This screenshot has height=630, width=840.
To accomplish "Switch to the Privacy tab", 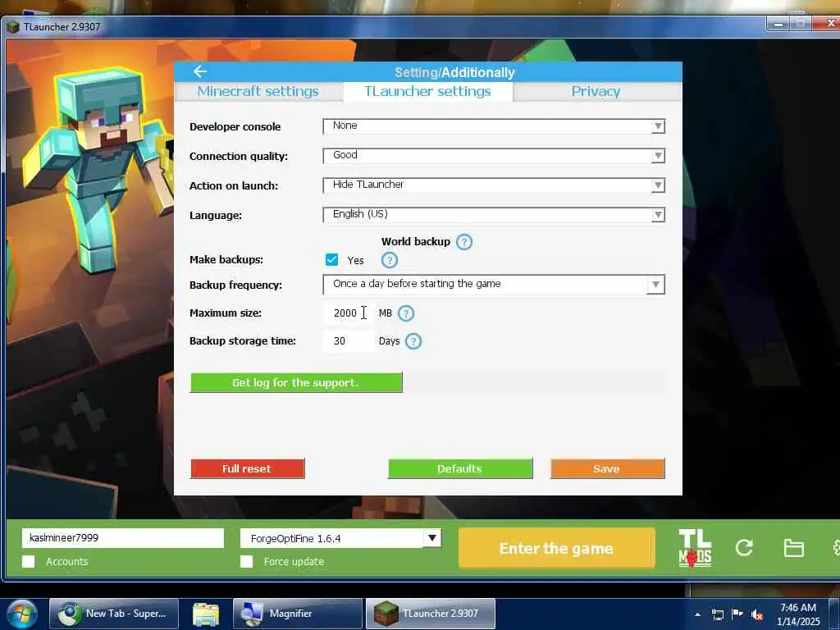I will point(596,92).
